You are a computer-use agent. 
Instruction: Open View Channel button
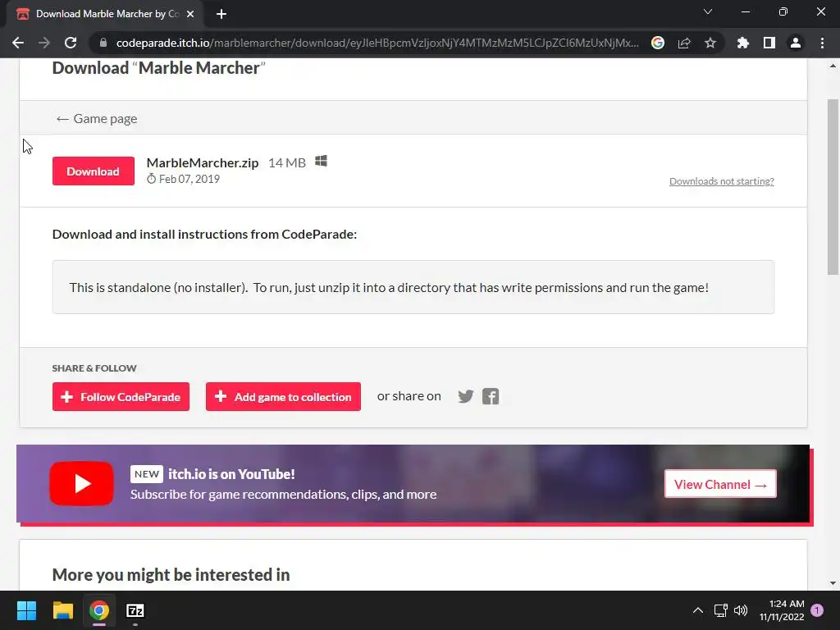click(720, 484)
